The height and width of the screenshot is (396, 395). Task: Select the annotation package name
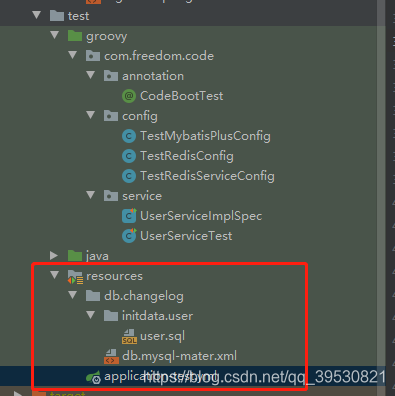click(x=153, y=76)
